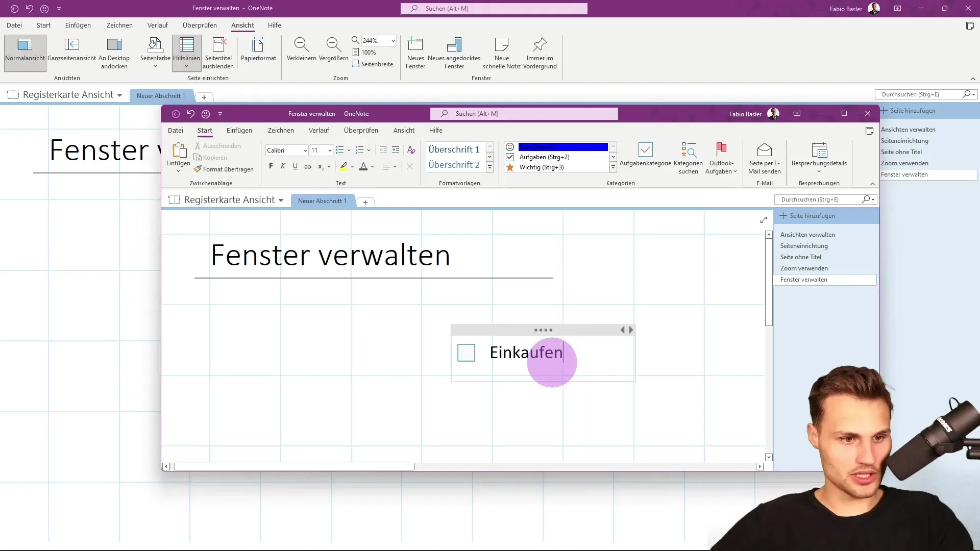Add new section tab in front window
This screenshot has height=551, width=980.
pos(365,203)
